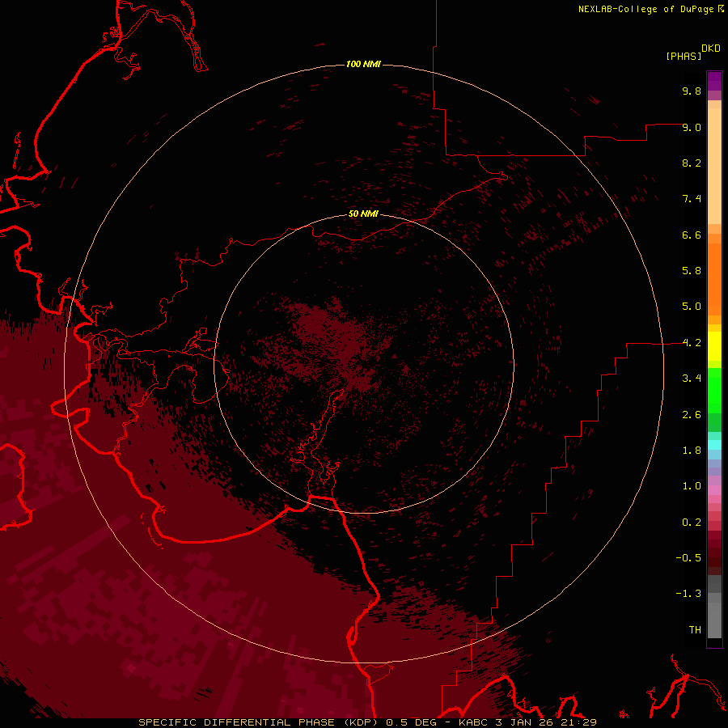Click the 9.8 value on the color scale
The image size is (728, 728).
(x=692, y=91)
